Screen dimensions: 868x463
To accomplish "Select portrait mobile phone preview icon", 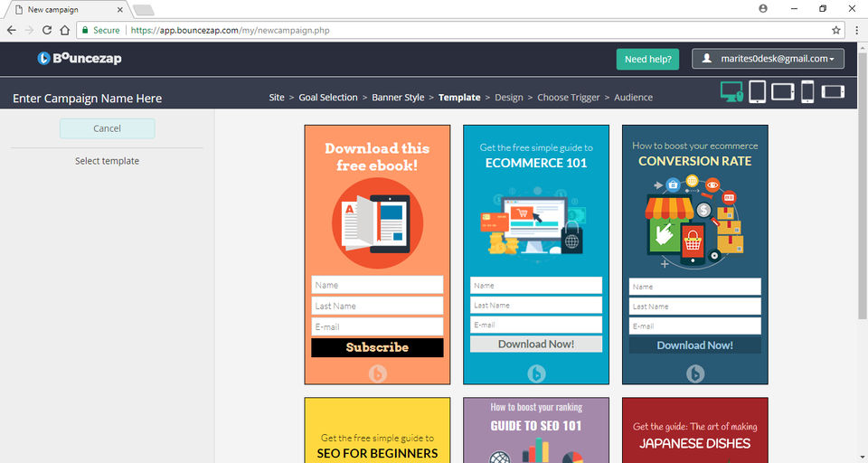I will coord(807,92).
